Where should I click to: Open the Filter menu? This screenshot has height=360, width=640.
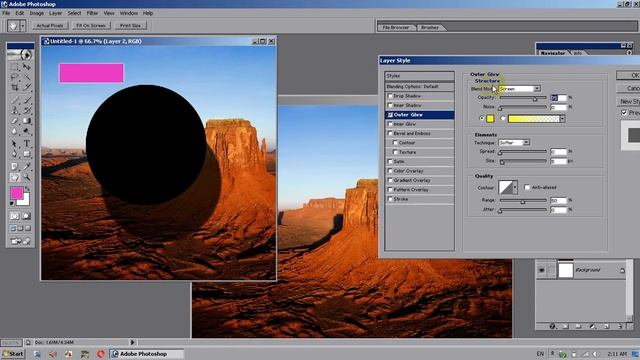pos(92,13)
